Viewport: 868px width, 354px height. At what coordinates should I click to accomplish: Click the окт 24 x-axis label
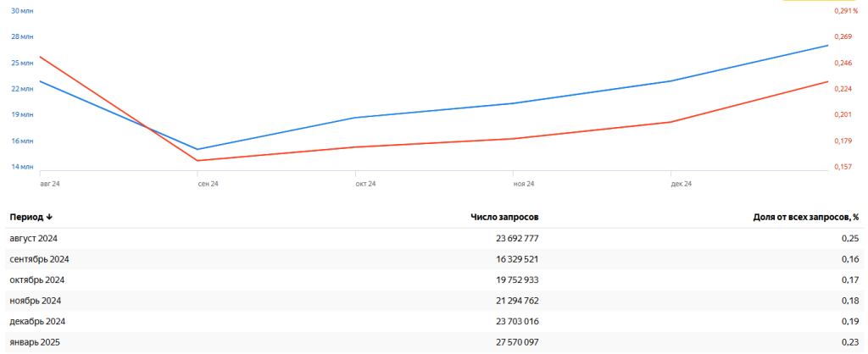click(x=366, y=183)
